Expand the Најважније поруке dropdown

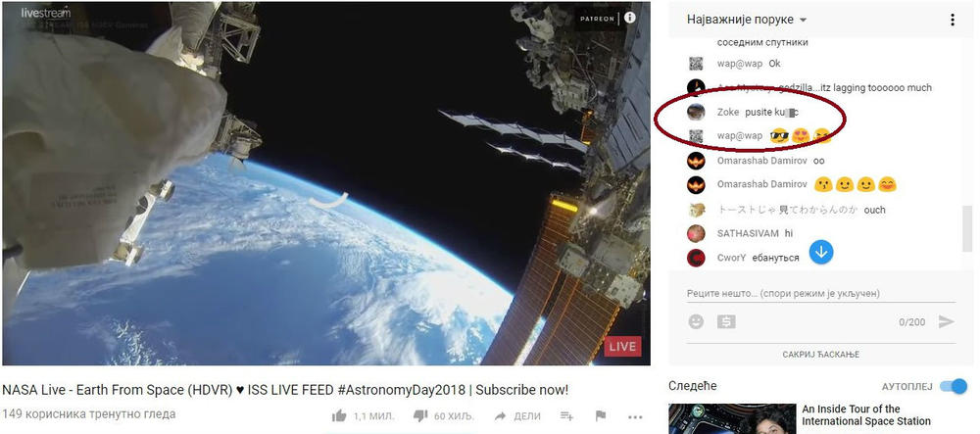(x=747, y=20)
